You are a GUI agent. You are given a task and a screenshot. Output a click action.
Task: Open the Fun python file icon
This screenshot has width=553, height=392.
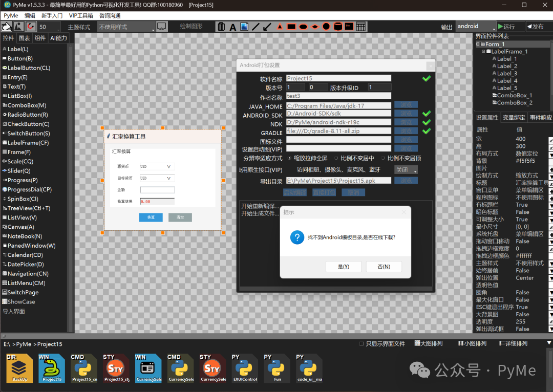[277, 367]
